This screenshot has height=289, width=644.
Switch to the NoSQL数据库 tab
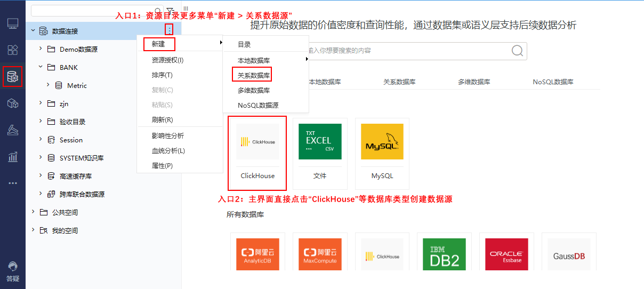553,82
